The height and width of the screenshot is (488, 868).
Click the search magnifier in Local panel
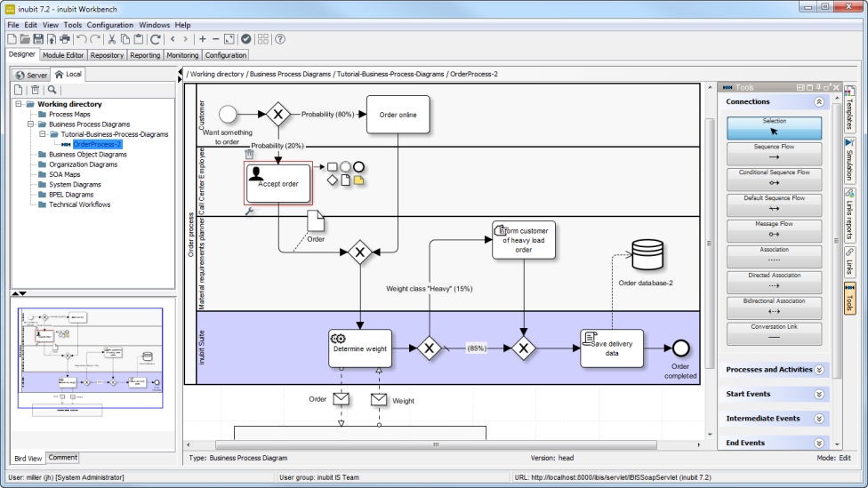[x=52, y=89]
